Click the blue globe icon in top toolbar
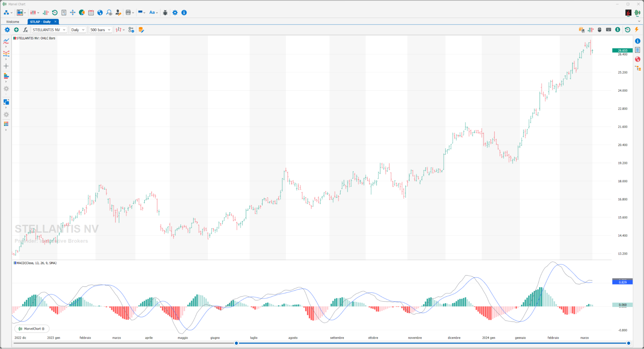This screenshot has height=349, width=644. [x=100, y=13]
